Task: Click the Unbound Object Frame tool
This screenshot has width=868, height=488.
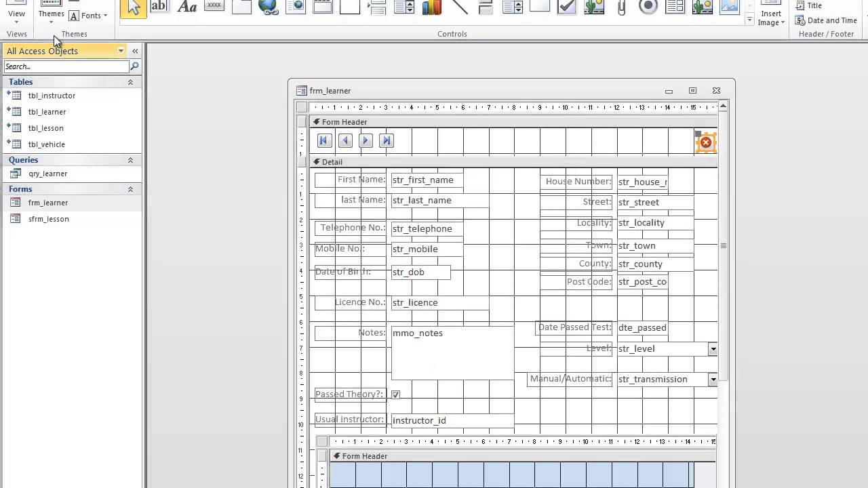Action: click(x=594, y=7)
